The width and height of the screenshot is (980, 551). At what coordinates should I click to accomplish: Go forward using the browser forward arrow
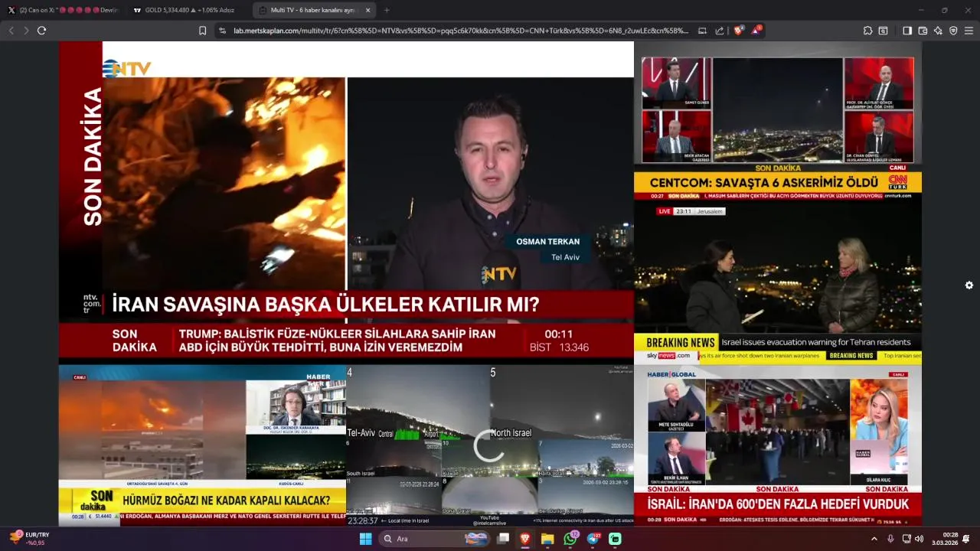[26, 31]
